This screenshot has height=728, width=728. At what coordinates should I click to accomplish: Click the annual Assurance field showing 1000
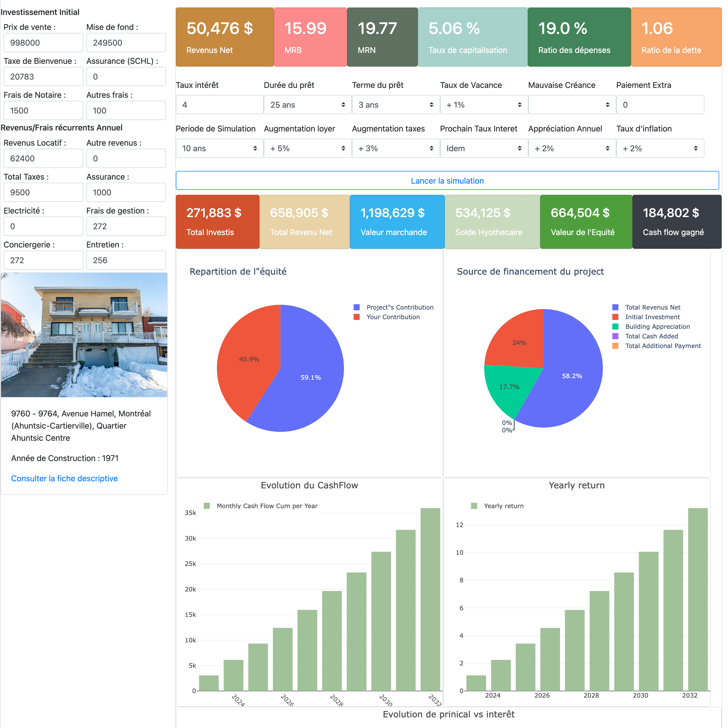pos(126,192)
